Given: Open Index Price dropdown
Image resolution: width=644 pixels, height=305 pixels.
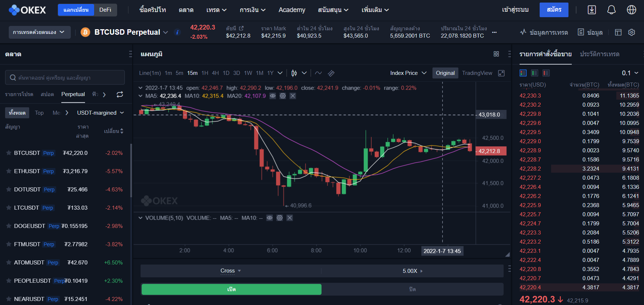Looking at the screenshot, I should coord(408,73).
